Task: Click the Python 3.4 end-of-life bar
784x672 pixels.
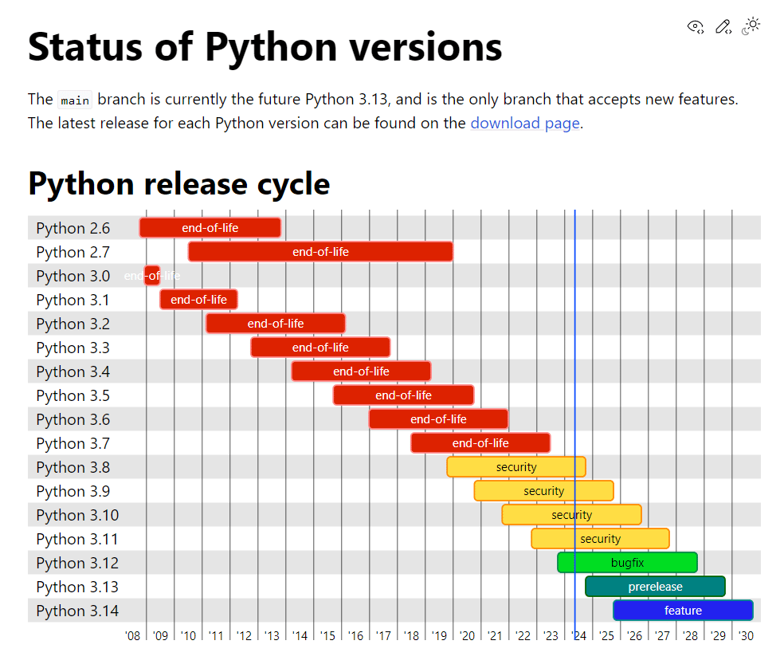Action: [x=361, y=371]
